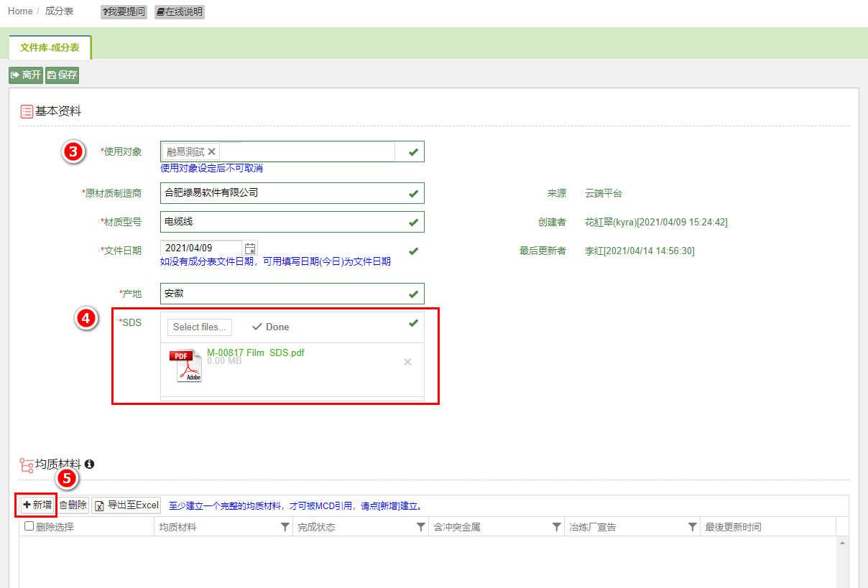Open the filter for 均质材料 column

click(285, 527)
